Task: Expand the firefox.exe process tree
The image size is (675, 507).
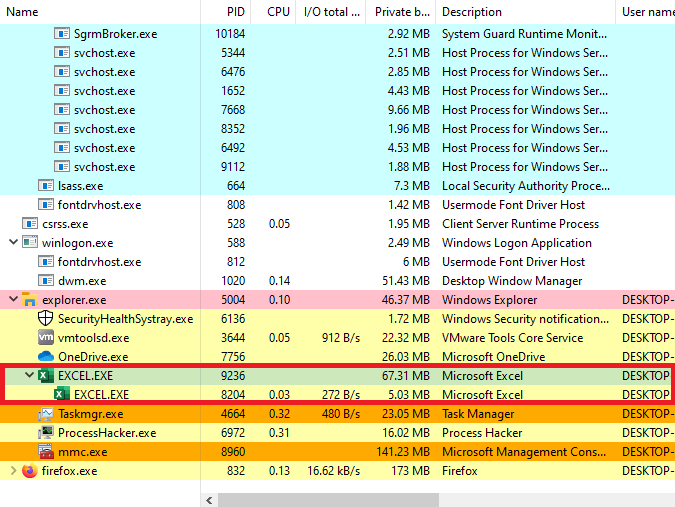Action: pos(13,470)
